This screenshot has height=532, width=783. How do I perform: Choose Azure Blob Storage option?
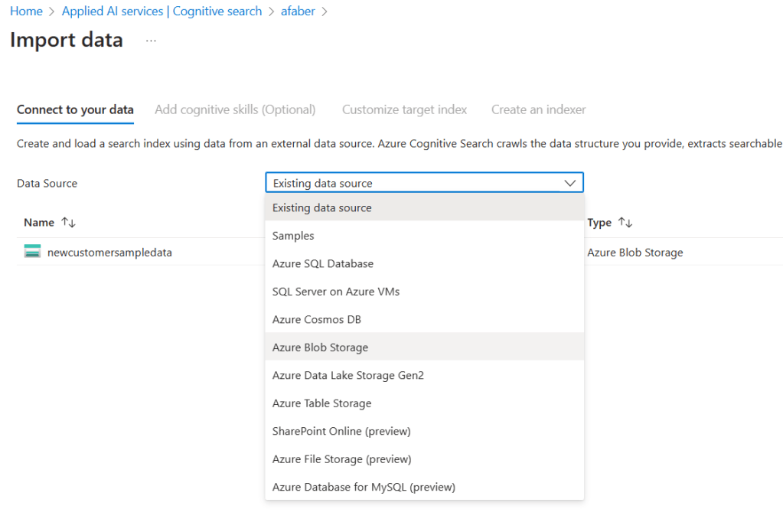[320, 348]
